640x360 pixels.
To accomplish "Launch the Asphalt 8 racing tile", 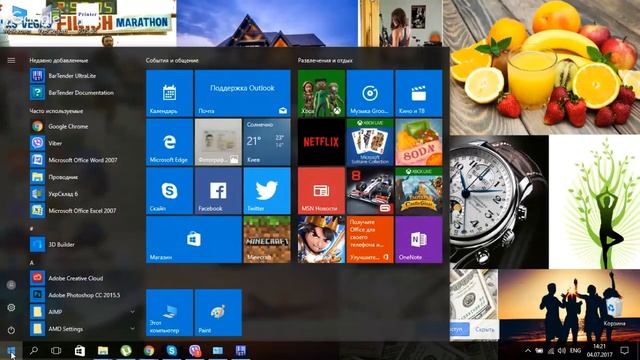I will pos(370,191).
